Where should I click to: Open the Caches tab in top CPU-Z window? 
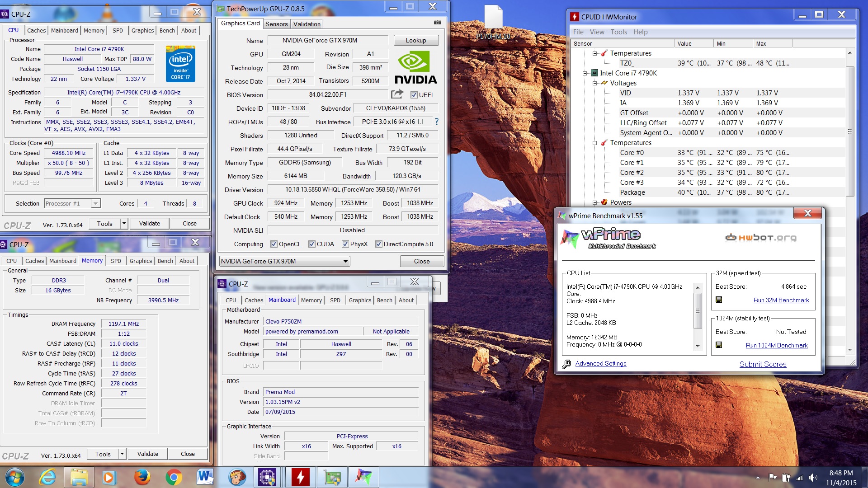click(36, 30)
